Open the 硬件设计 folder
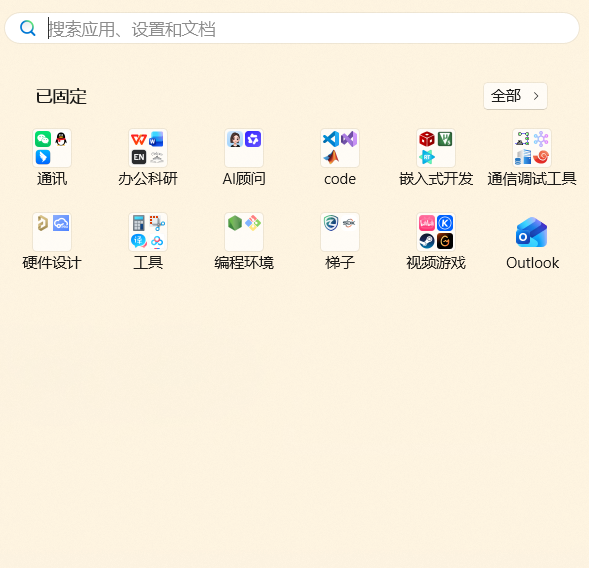The height and width of the screenshot is (568, 589). click(52, 232)
